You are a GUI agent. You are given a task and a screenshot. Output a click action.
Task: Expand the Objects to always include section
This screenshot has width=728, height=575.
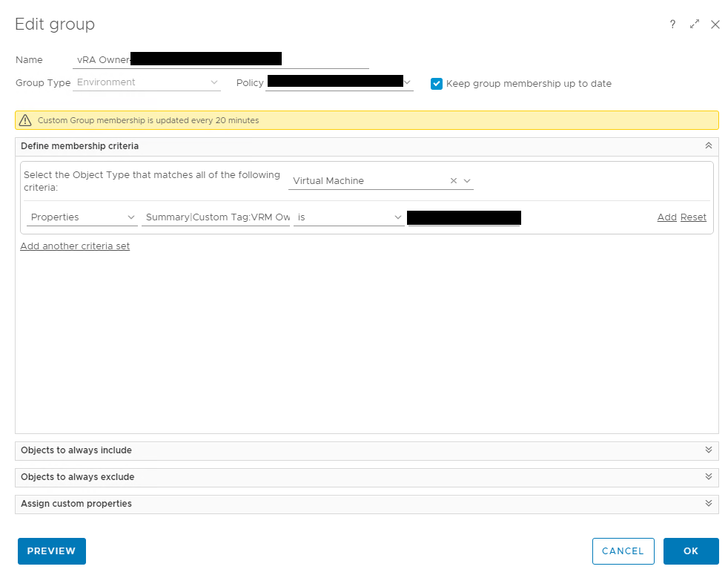pyautogui.click(x=708, y=450)
